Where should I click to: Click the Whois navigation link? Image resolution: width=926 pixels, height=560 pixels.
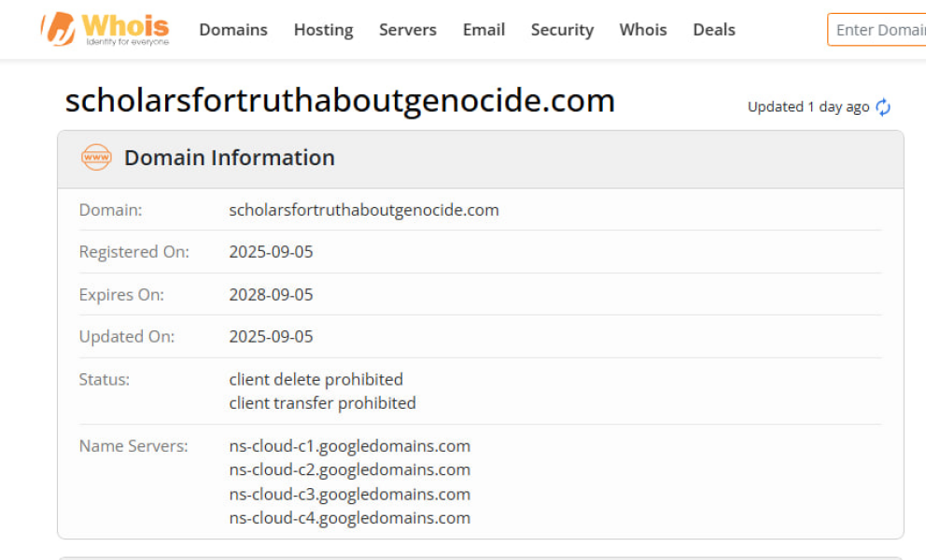[643, 30]
